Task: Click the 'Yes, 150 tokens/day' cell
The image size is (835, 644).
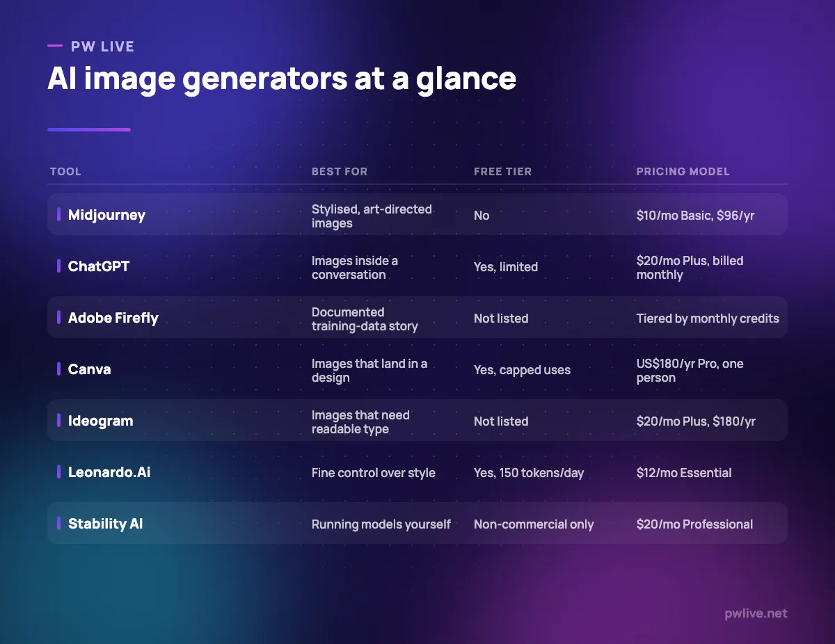Action: tap(529, 473)
